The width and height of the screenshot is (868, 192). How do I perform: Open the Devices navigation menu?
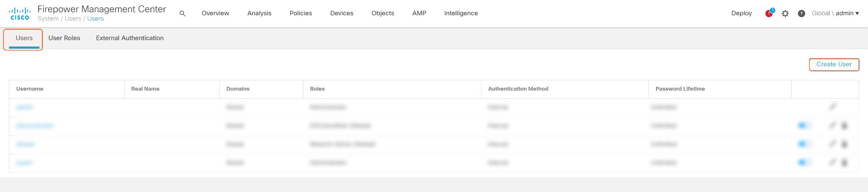(342, 14)
